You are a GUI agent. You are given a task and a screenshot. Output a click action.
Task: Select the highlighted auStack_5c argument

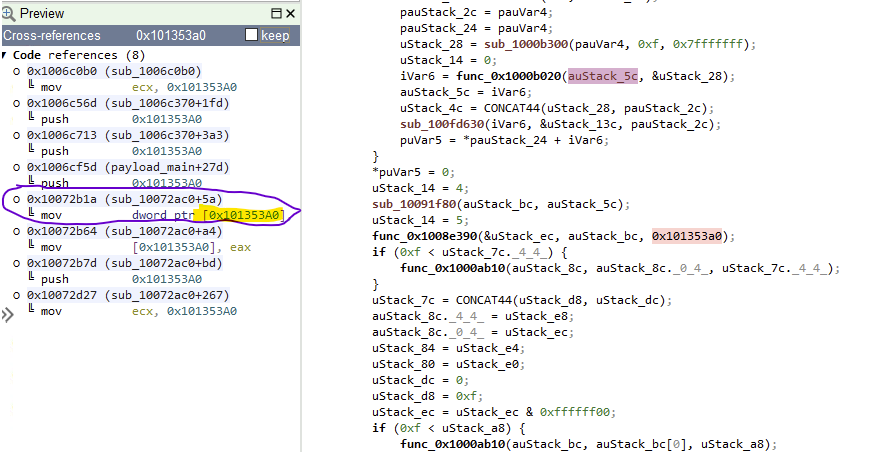point(603,76)
